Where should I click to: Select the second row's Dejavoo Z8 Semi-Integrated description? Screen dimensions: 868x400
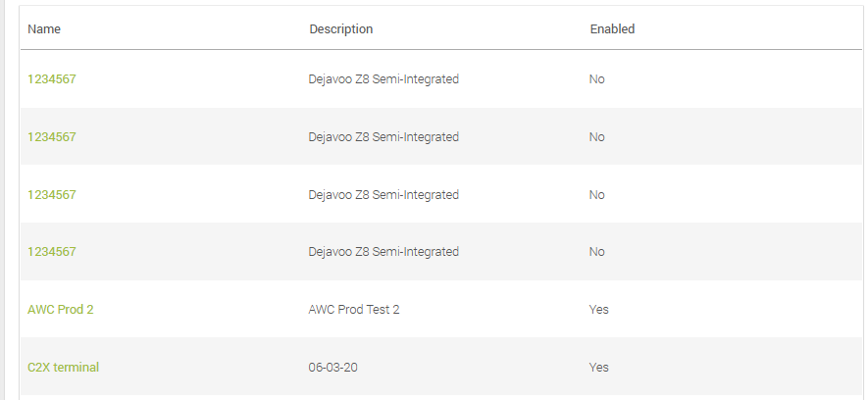point(383,136)
